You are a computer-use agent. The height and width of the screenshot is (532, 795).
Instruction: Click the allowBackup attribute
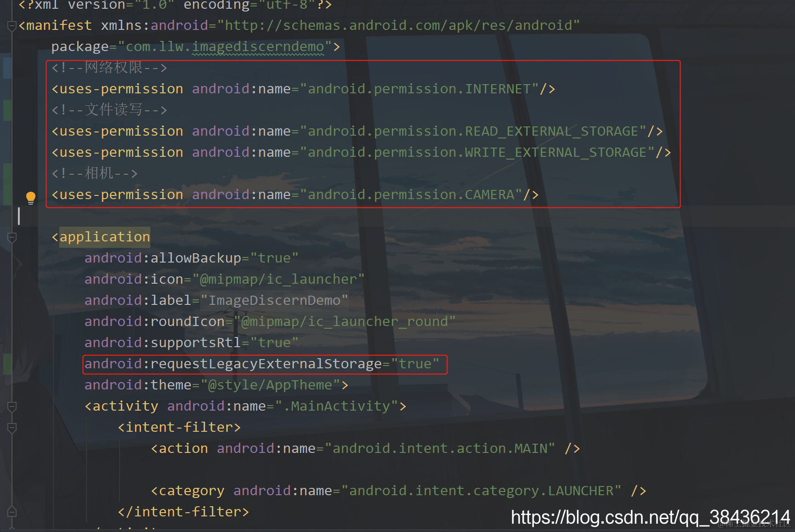point(163,258)
